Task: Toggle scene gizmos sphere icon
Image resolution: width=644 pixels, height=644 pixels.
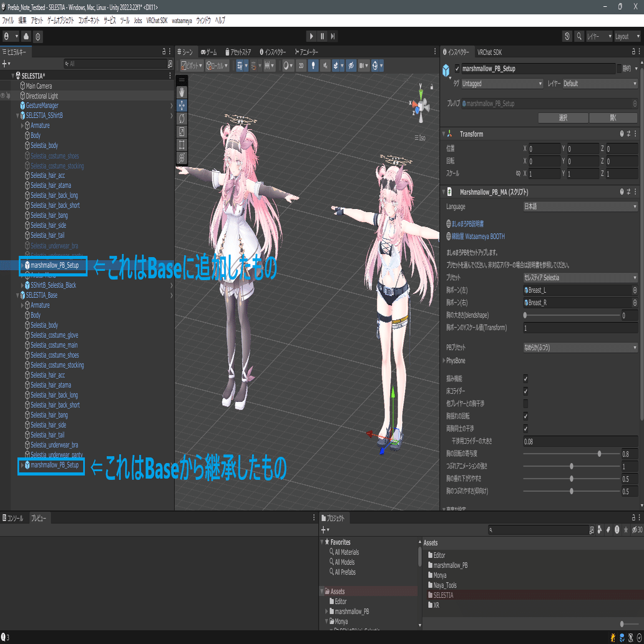Action: tap(375, 66)
